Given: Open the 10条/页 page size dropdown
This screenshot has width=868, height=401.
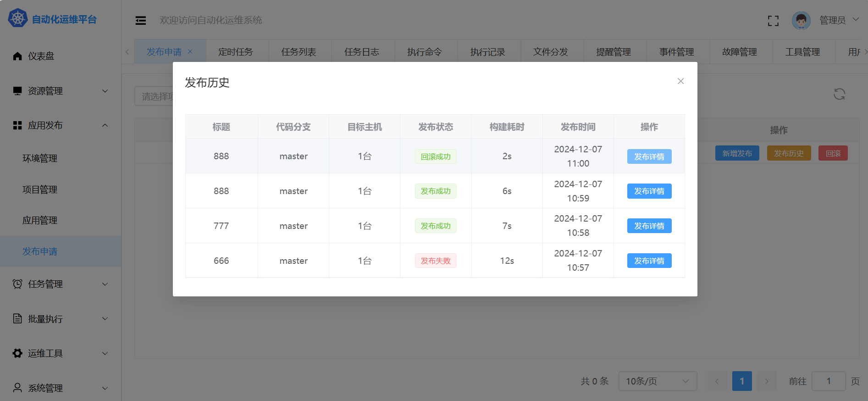Looking at the screenshot, I should click(657, 381).
